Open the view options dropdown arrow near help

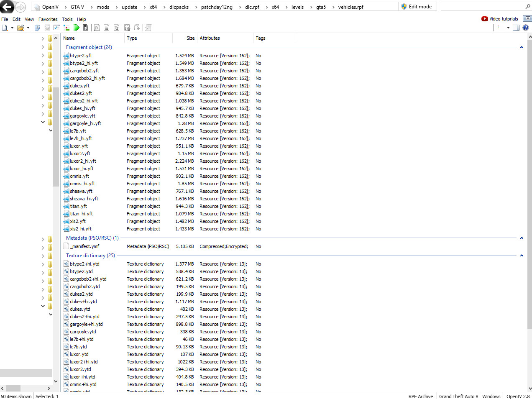508,28
